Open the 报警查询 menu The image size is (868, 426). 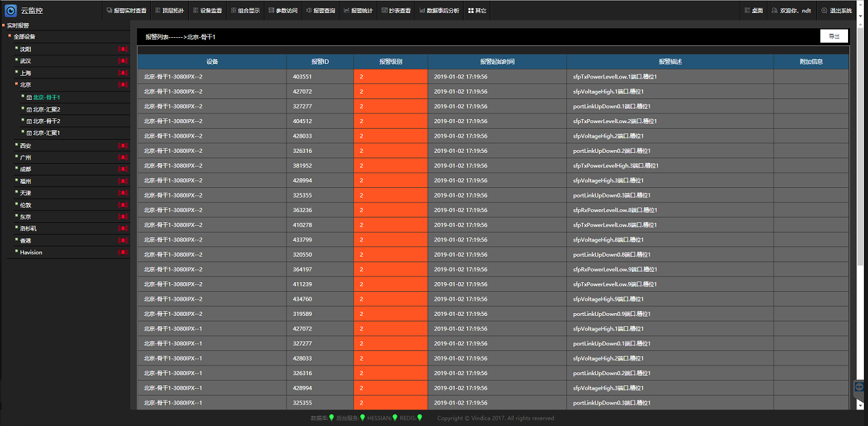point(320,11)
